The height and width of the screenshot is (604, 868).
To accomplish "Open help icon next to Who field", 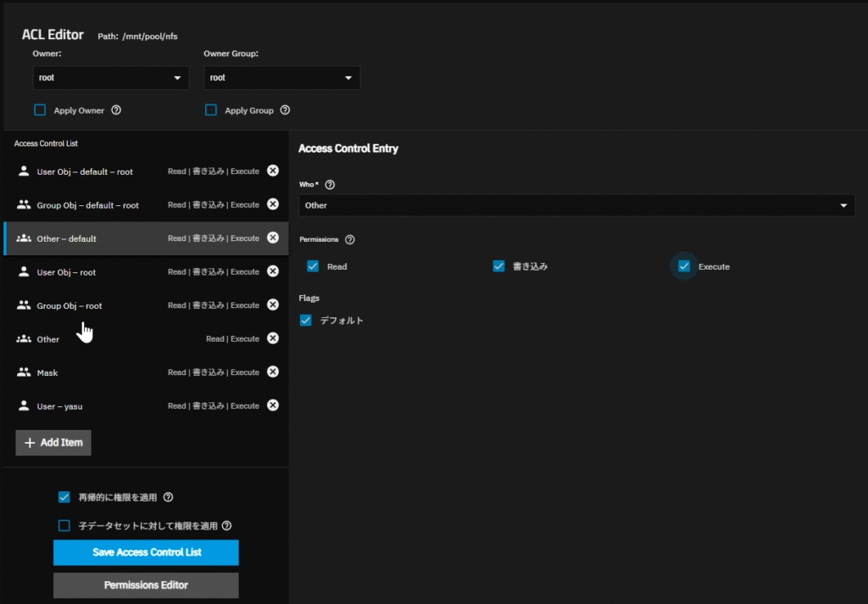I will (x=330, y=185).
